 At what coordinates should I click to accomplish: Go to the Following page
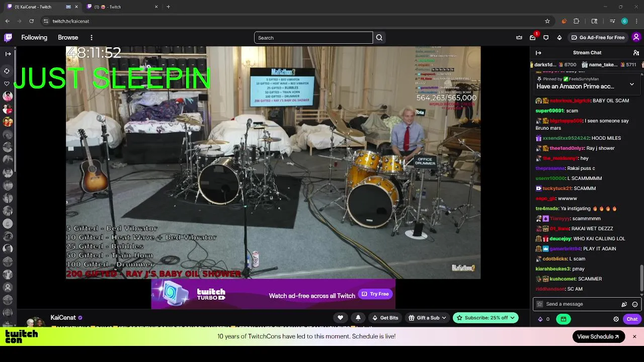click(x=34, y=38)
